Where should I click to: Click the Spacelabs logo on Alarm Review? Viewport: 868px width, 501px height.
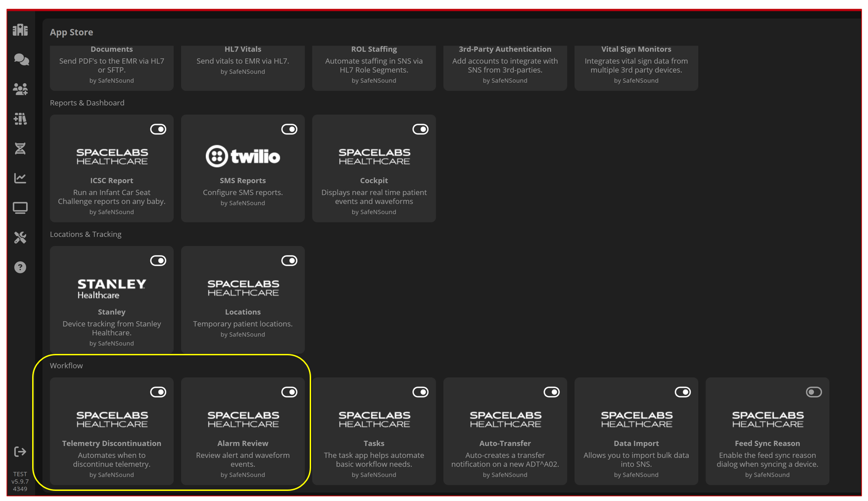coord(243,419)
